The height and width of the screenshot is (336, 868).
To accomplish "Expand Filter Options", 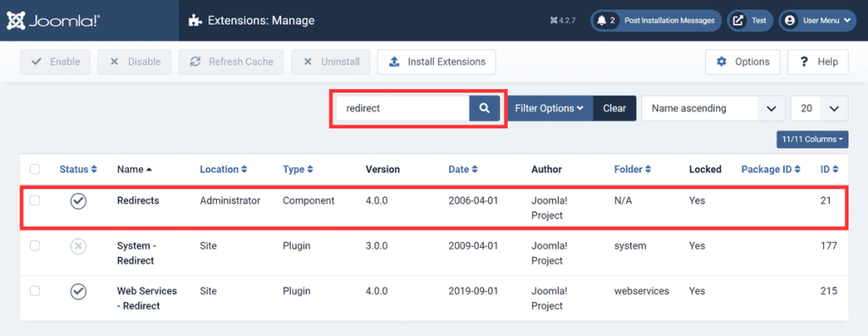I will pyautogui.click(x=549, y=109).
